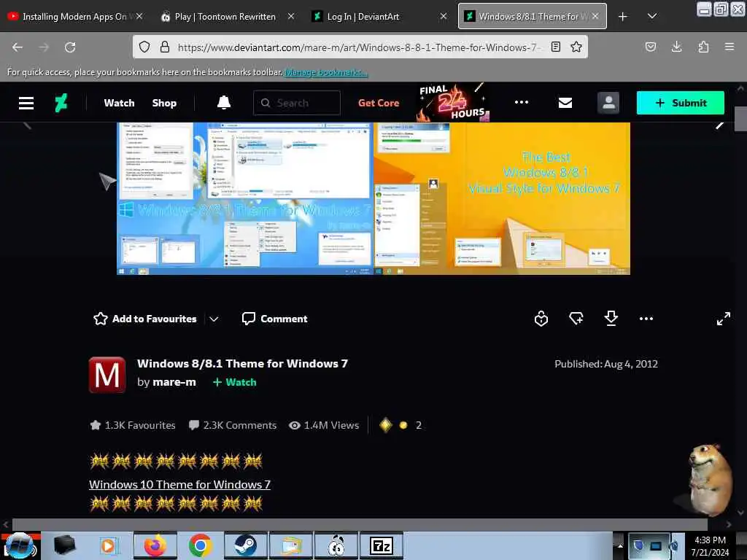Click the three-dots more menu in header
This screenshot has height=560, width=747.
pyautogui.click(x=522, y=102)
